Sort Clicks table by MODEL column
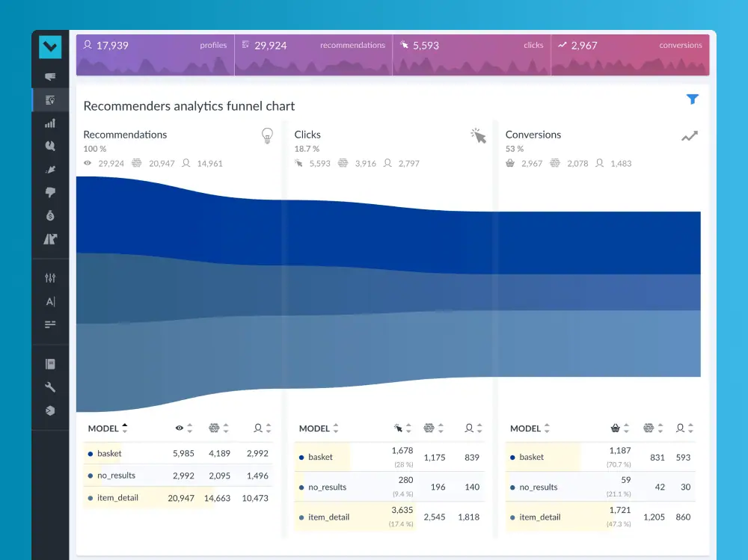The width and height of the screenshot is (748, 560). tap(319, 428)
